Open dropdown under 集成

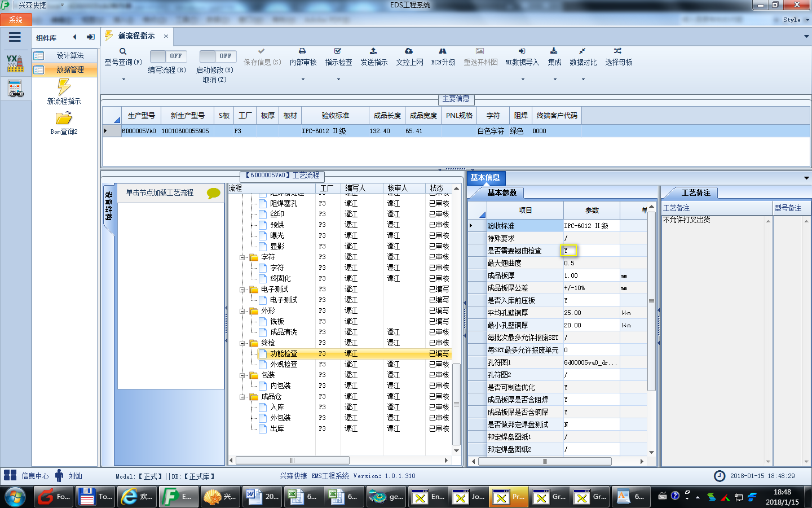point(555,80)
